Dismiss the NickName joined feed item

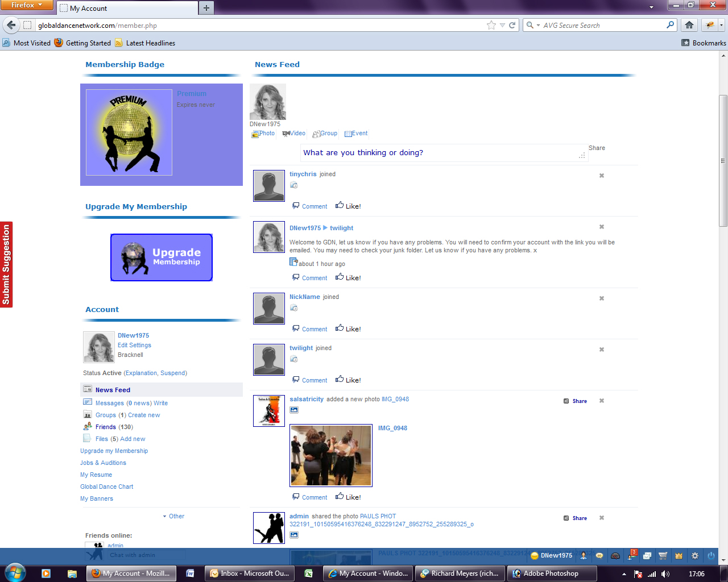click(602, 298)
